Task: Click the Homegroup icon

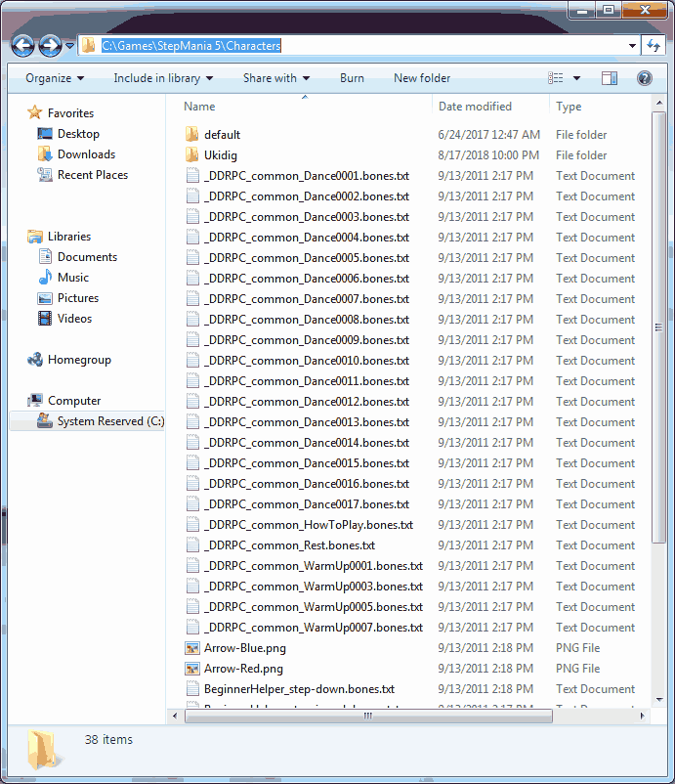Action: [35, 360]
